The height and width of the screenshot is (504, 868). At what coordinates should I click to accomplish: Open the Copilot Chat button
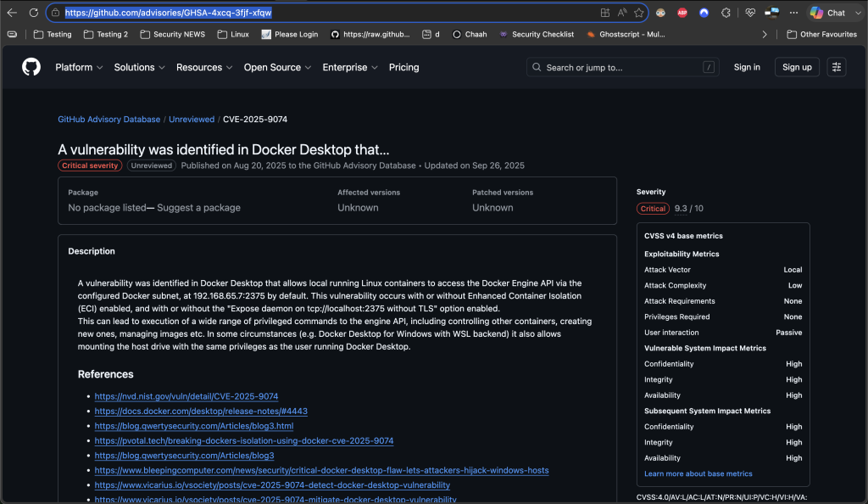click(829, 12)
